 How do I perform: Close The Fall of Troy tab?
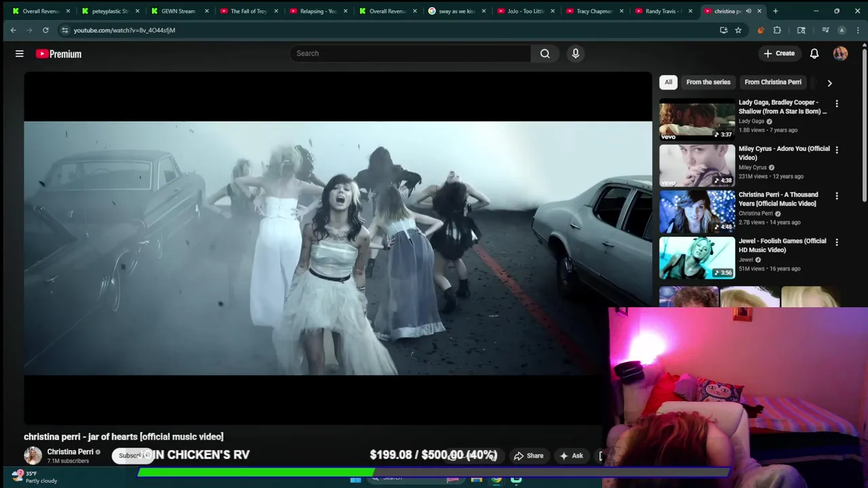click(x=276, y=11)
